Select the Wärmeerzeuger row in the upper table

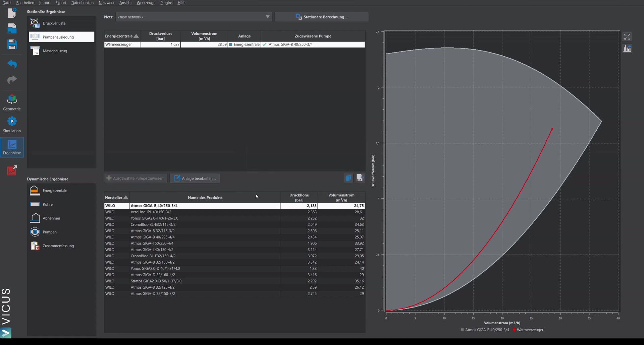(x=234, y=45)
